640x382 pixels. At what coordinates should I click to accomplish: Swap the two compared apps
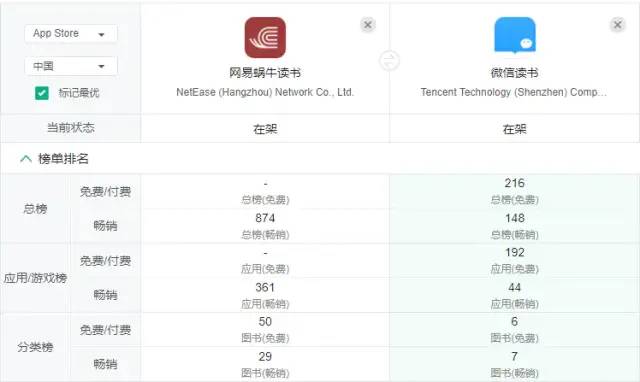tap(390, 61)
